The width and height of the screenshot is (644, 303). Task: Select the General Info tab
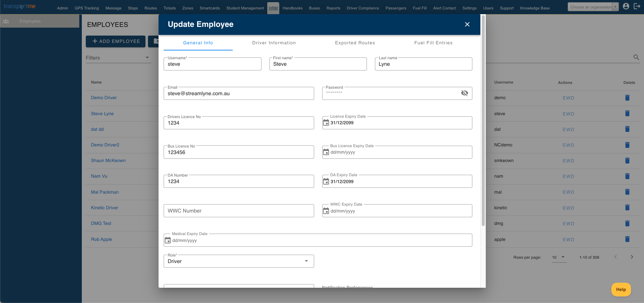(198, 43)
